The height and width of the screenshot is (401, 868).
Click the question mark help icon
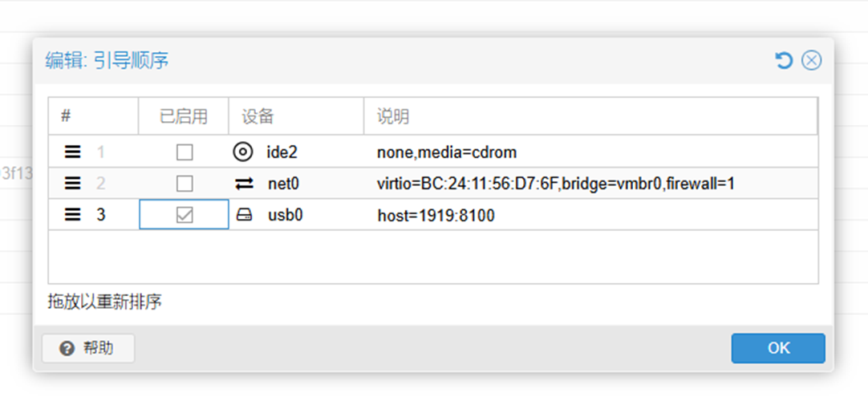tap(67, 348)
